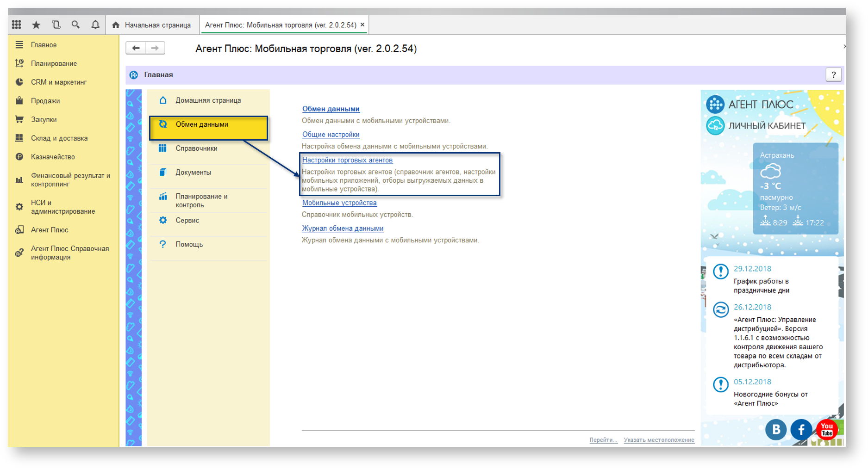Open the Личный кабинет cloud icon
Viewport: 868px width, 469px height.
pyautogui.click(x=715, y=126)
